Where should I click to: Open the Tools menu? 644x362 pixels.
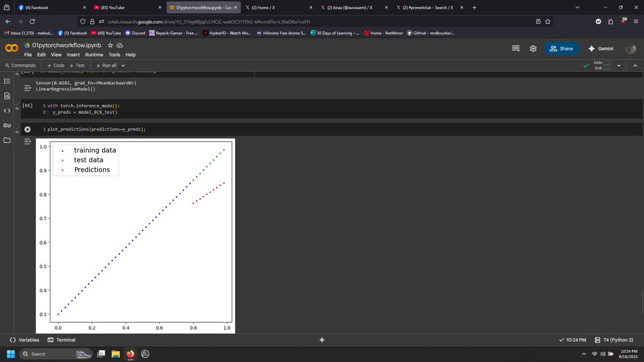pyautogui.click(x=114, y=55)
